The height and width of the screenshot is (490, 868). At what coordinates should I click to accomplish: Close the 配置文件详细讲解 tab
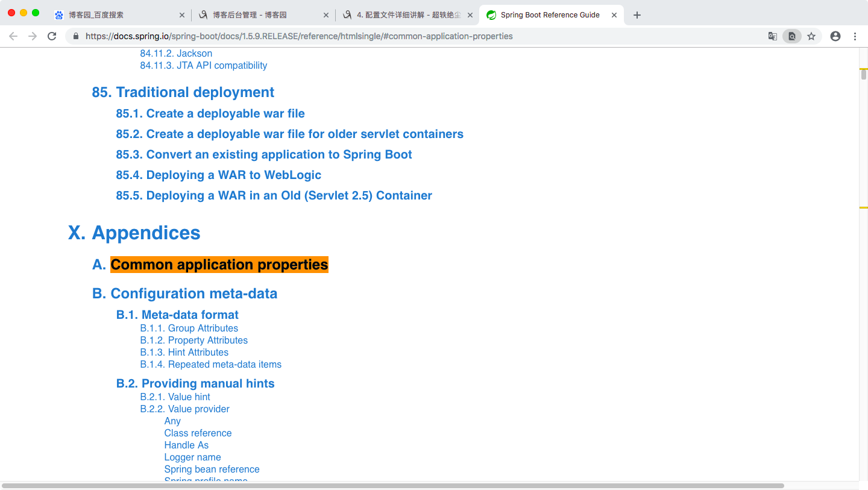pos(470,15)
